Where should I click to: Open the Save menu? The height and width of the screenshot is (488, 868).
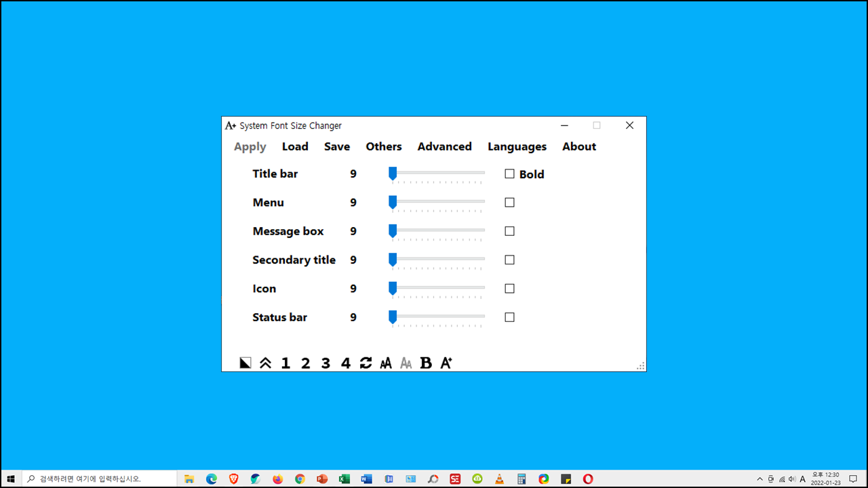(x=337, y=146)
